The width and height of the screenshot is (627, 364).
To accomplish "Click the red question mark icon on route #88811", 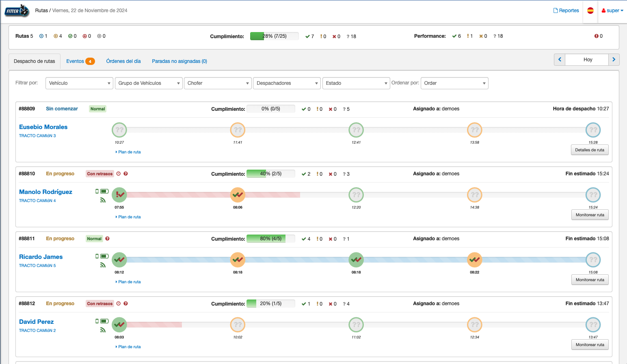I will click(108, 239).
